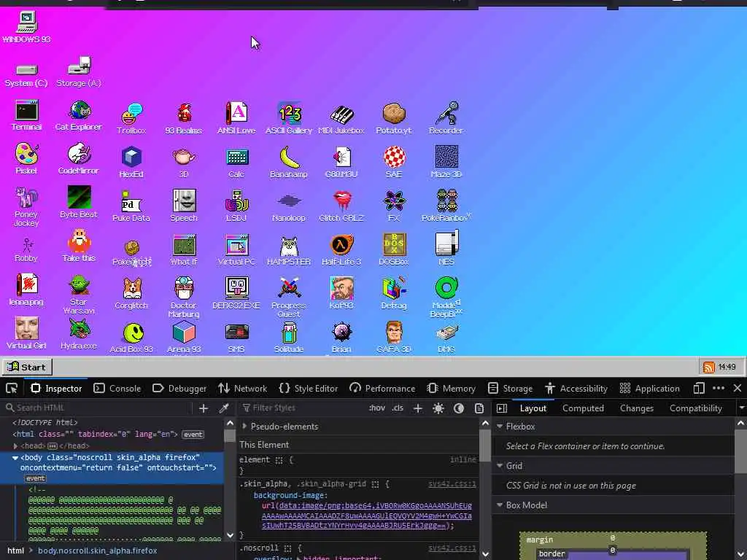Open the Virtual PC icon

[236, 250]
